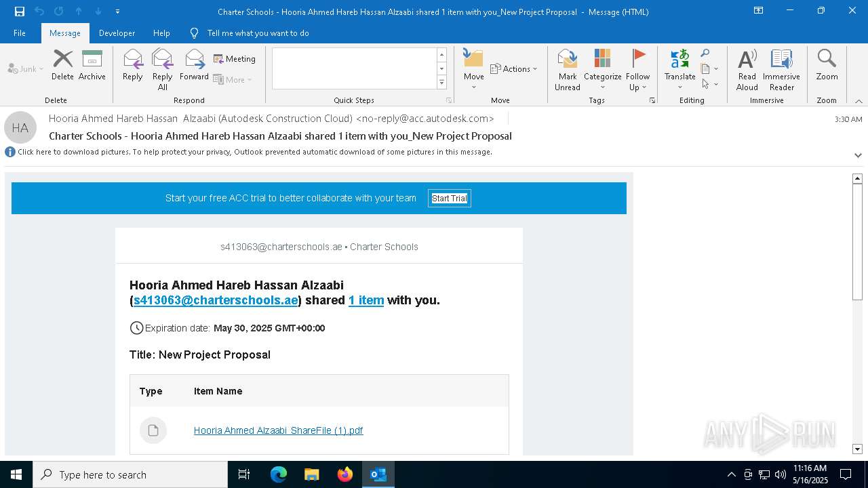Open Immersive Reader
Image resolution: width=868 pixels, height=488 pixels.
click(781, 70)
